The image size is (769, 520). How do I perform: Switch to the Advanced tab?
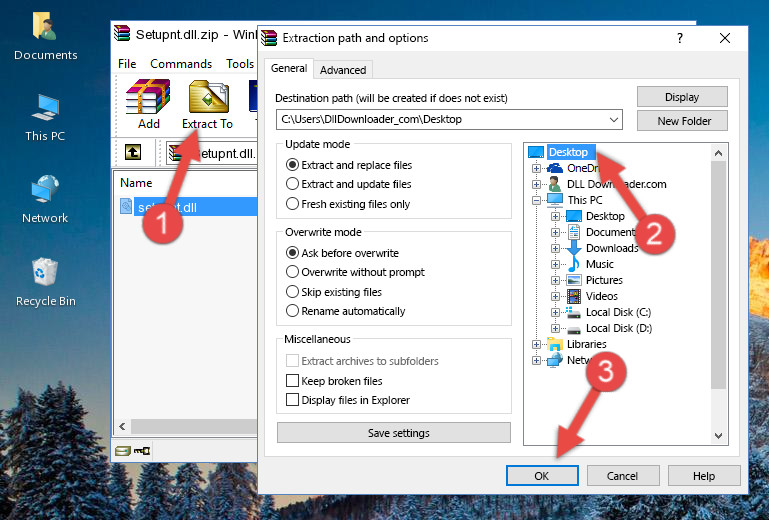pos(343,70)
